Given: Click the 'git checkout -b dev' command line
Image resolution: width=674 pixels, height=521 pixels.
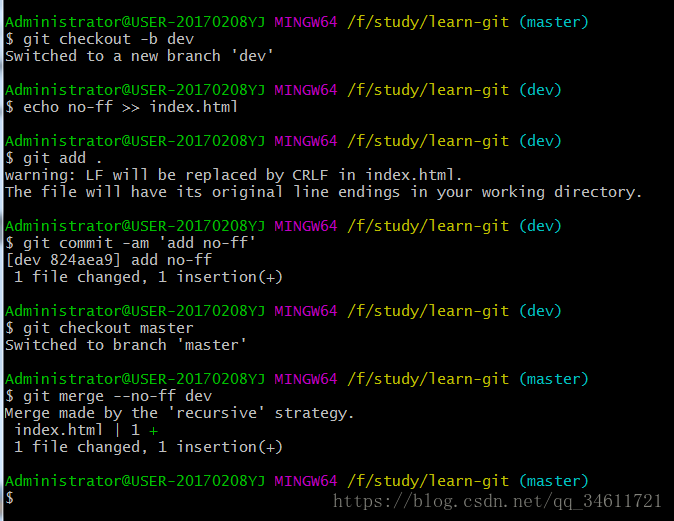Looking at the screenshot, I should [x=100, y=39].
